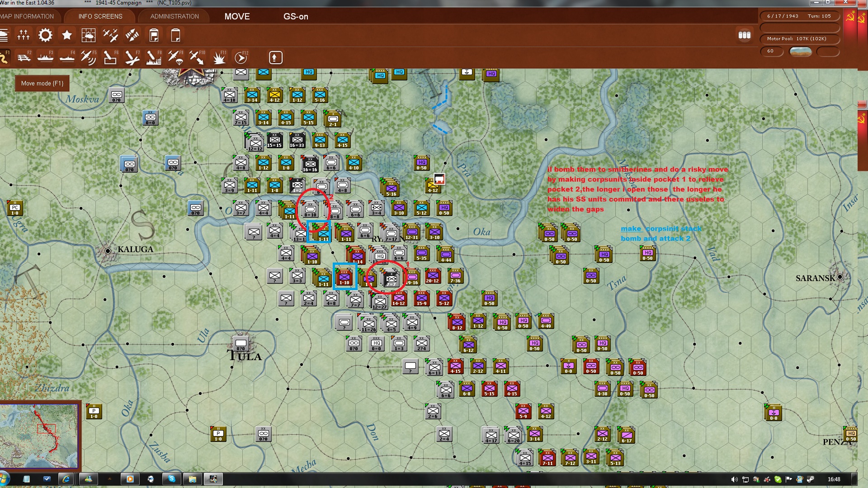Open the victory star screen
This screenshot has height=488, width=868.
coord(67,35)
